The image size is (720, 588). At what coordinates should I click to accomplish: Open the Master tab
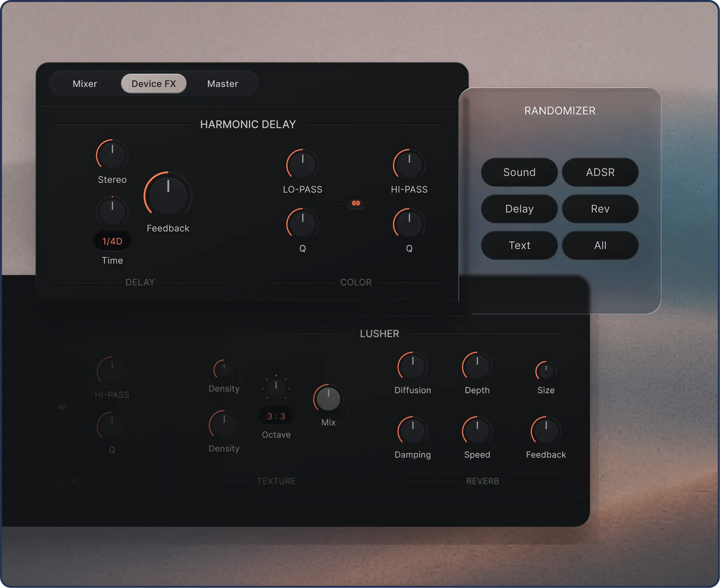point(223,84)
